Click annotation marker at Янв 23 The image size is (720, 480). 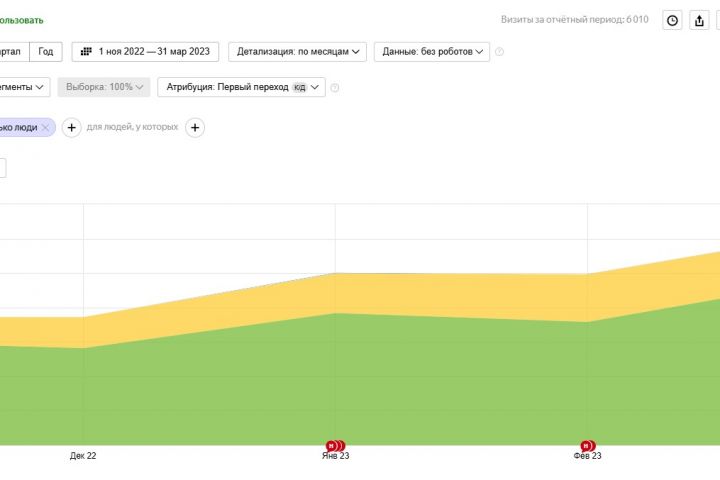(x=335, y=446)
